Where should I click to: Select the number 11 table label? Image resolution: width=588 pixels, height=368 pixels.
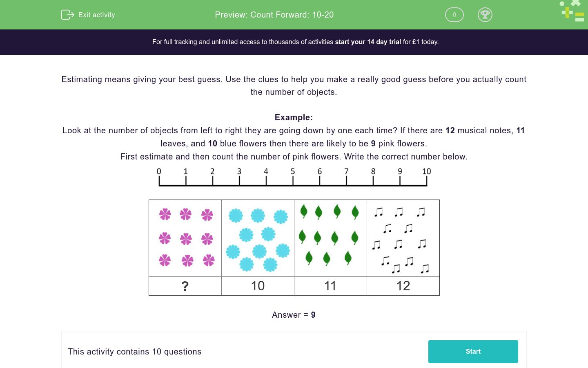coord(330,286)
